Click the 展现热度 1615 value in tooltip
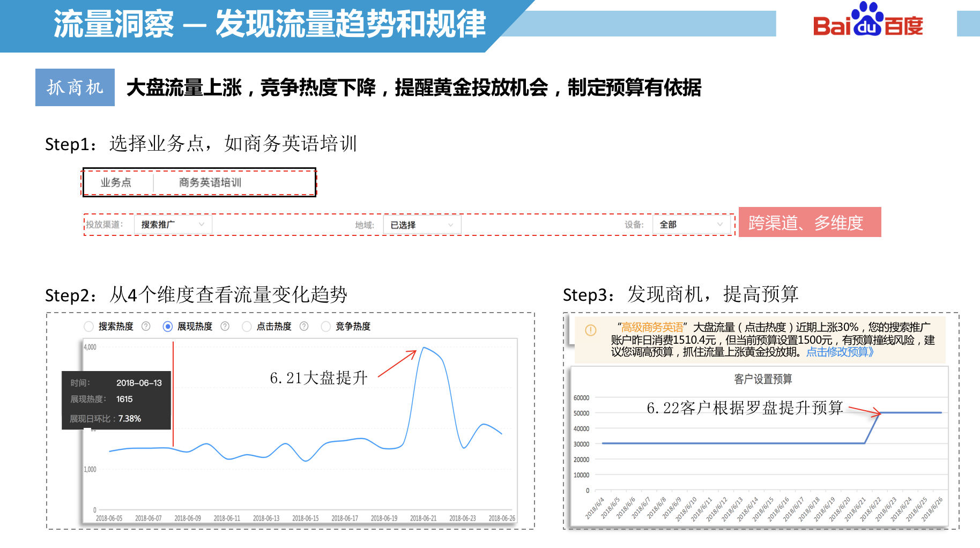Image resolution: width=980 pixels, height=548 pixels. pos(124,399)
